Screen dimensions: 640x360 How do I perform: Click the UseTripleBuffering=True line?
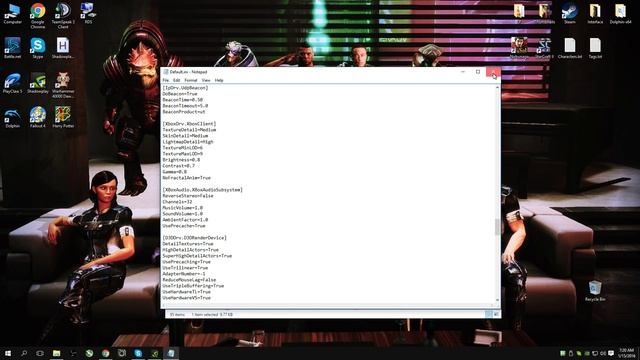pyautogui.click(x=193, y=286)
